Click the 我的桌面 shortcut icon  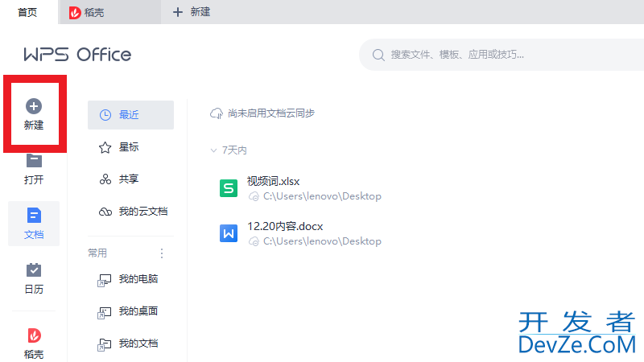tap(105, 313)
